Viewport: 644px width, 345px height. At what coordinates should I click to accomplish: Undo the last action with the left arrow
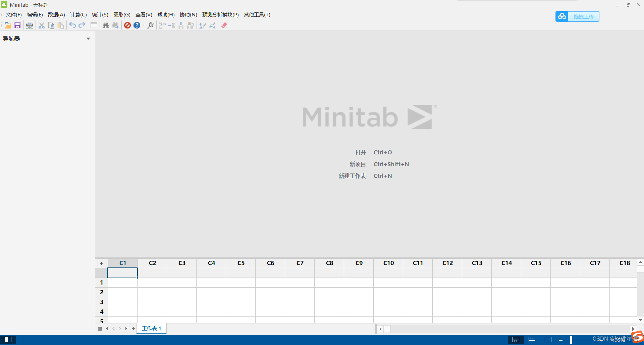tap(72, 25)
